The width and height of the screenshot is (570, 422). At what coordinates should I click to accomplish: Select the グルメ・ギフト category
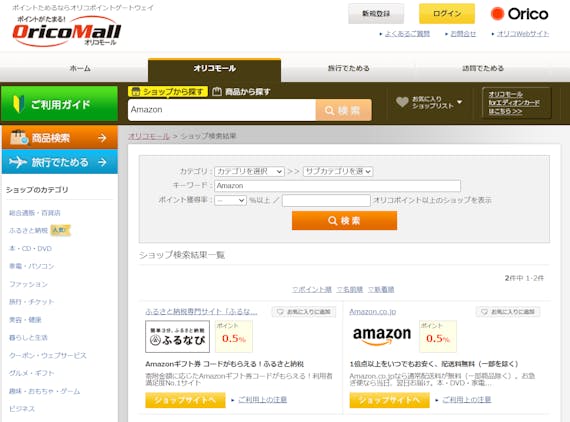[32, 373]
